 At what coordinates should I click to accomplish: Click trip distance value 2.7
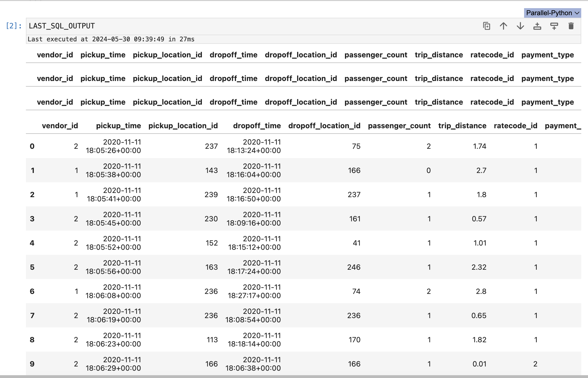tap(481, 170)
